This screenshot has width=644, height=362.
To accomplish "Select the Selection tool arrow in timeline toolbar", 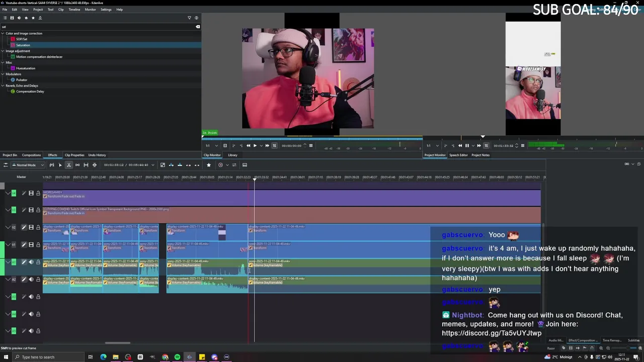I will 60,165.
